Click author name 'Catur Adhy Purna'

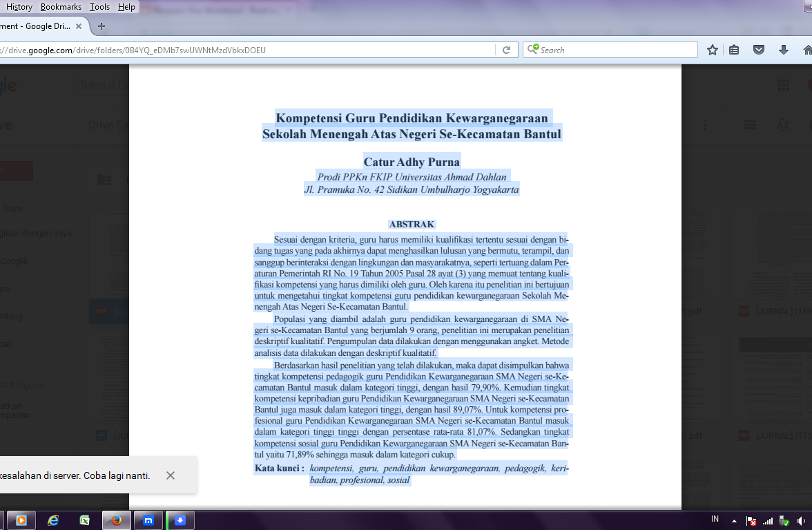412,162
